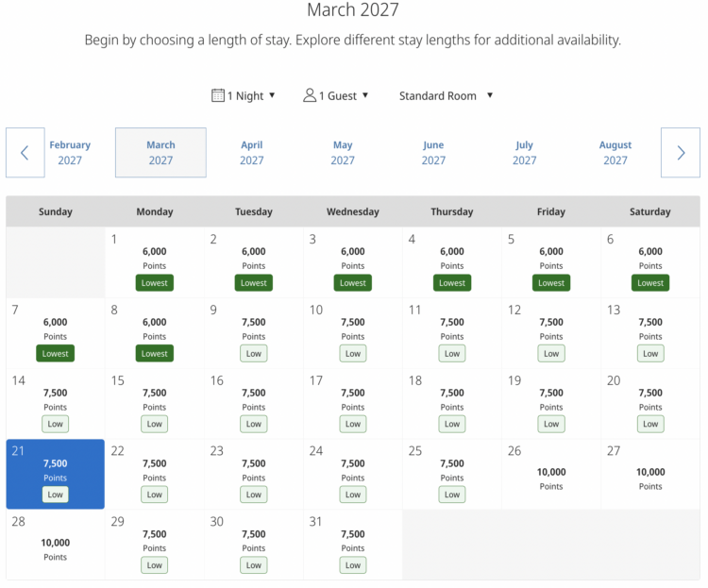Switch to August 2027 tab
Viewport: 708px width, 588px height.
[615, 153]
